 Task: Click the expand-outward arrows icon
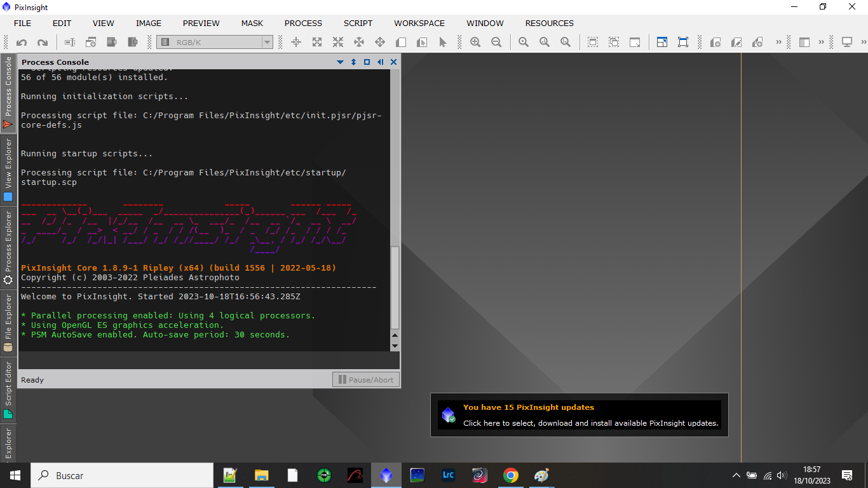click(317, 43)
